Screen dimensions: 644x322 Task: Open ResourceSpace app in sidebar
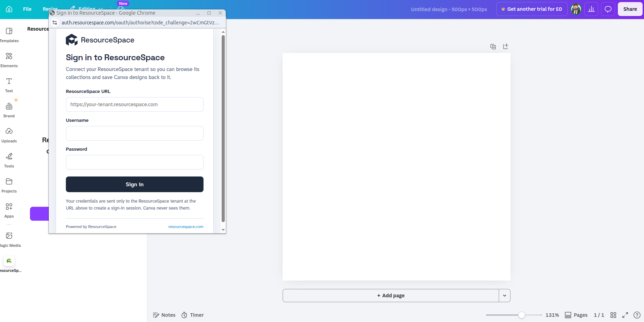(x=9, y=265)
